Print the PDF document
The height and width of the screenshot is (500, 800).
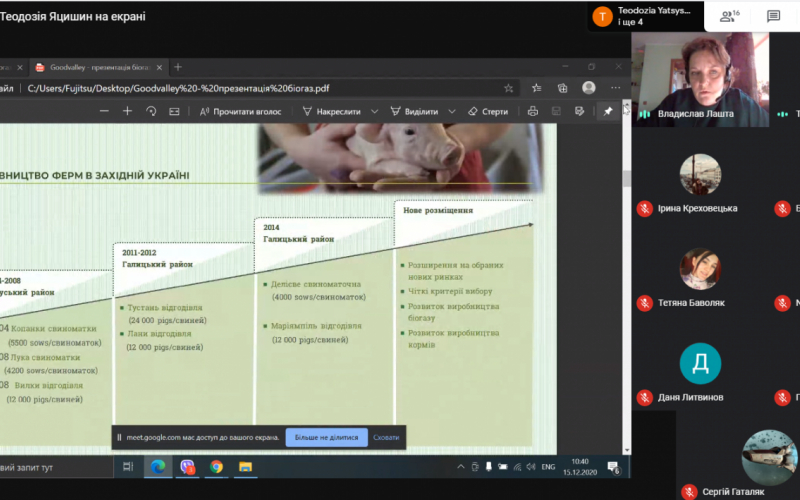533,111
